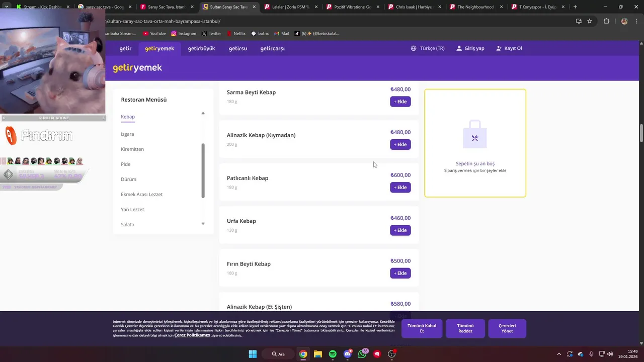
Task: Switch to the 'saray sac tava' Google tab
Action: (104, 7)
